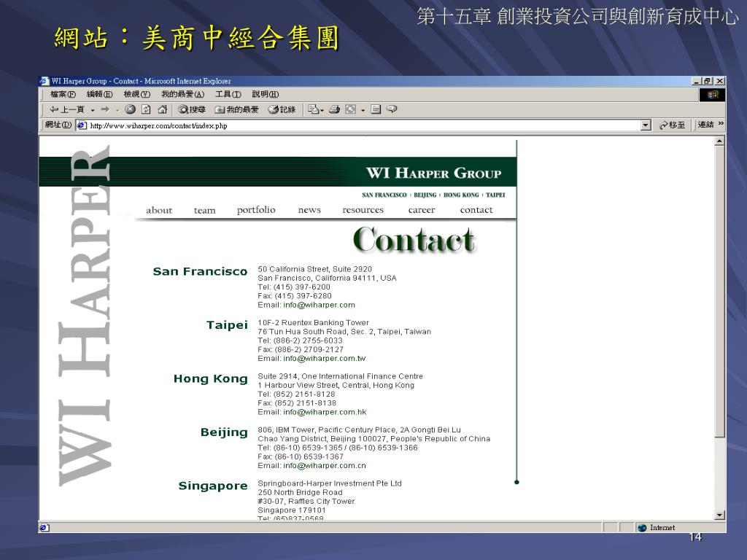
Task: Expand the address bar dropdown arrow
Action: click(646, 125)
